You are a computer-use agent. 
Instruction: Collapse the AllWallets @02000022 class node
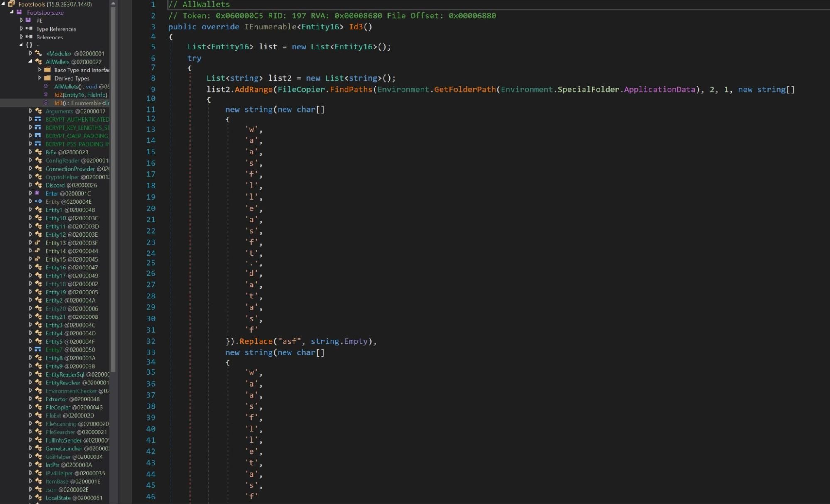(30, 61)
